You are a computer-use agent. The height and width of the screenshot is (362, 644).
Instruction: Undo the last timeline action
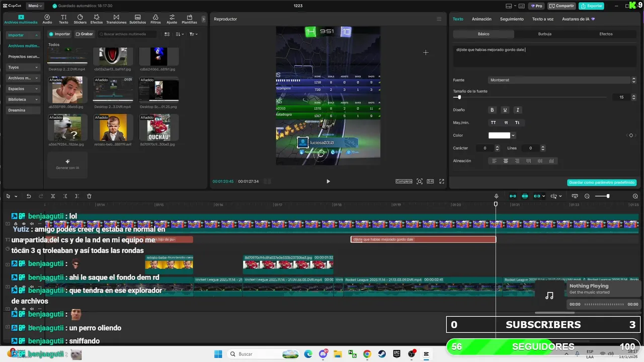[x=29, y=196]
